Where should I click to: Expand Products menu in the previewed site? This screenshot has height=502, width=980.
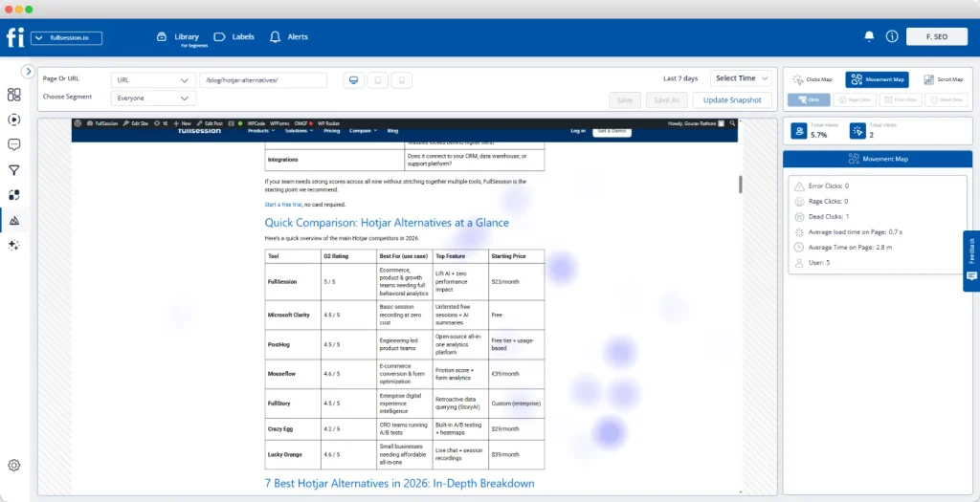coord(261,131)
